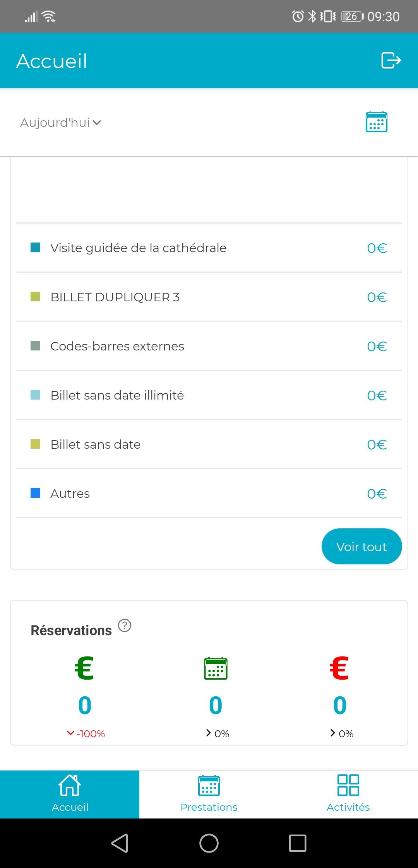This screenshot has height=868, width=418.
Task: Expand the red -100% trend chevron
Action: point(71,733)
